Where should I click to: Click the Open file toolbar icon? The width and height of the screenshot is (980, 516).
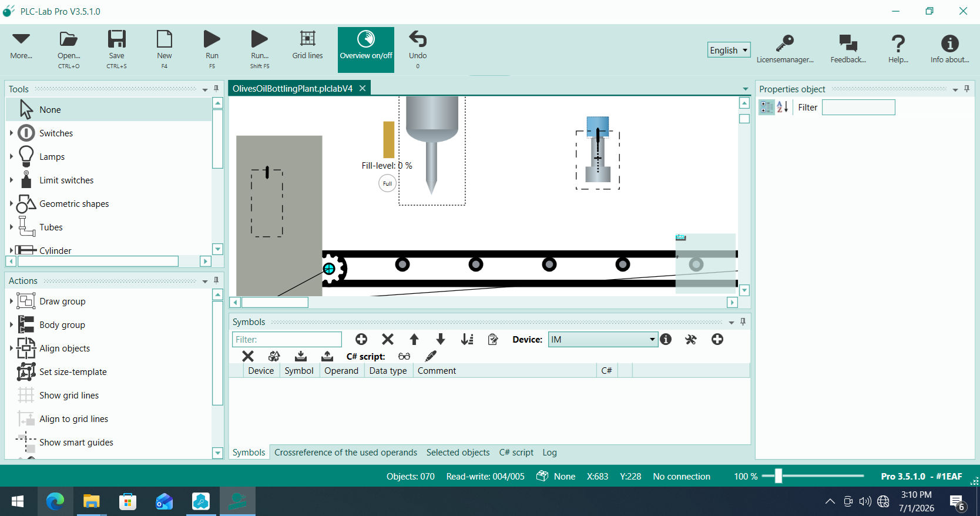pos(69,49)
